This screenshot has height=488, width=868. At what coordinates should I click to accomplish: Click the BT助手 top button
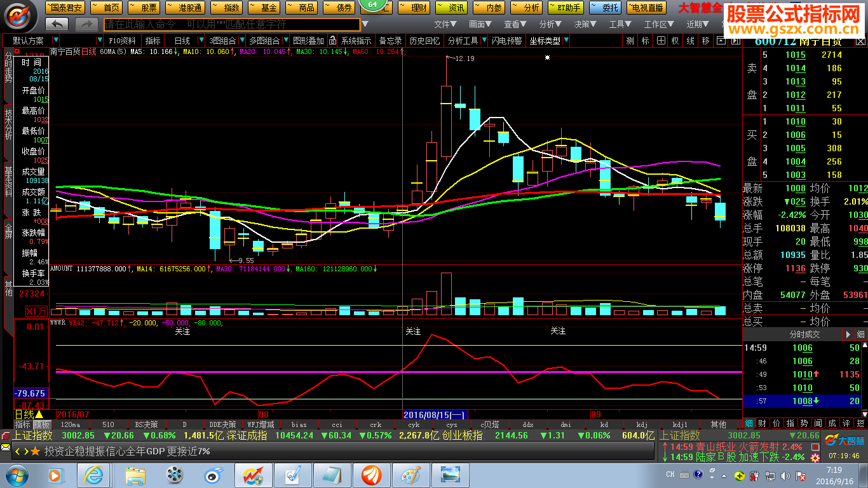565,8
